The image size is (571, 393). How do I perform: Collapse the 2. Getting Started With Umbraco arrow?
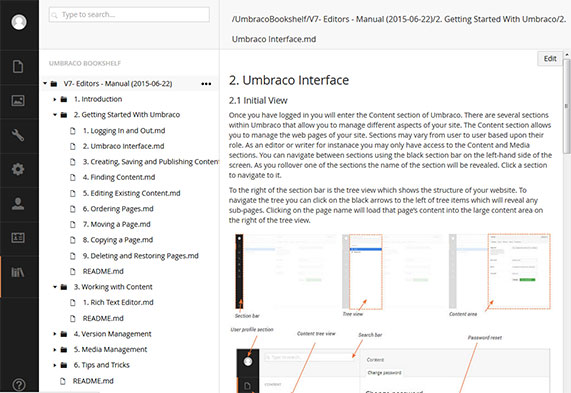click(55, 115)
